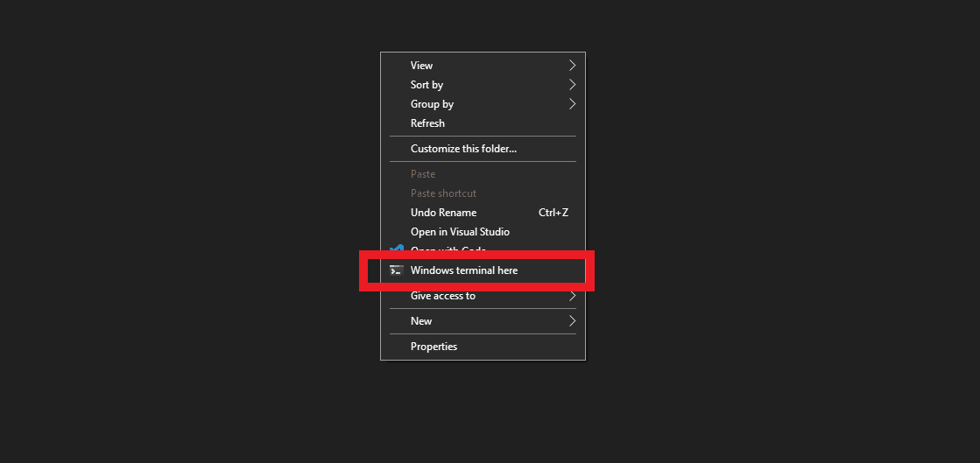Viewport: 980px width, 463px height.
Task: Click the greyed-out Paste entry
Action: pyautogui.click(x=423, y=174)
